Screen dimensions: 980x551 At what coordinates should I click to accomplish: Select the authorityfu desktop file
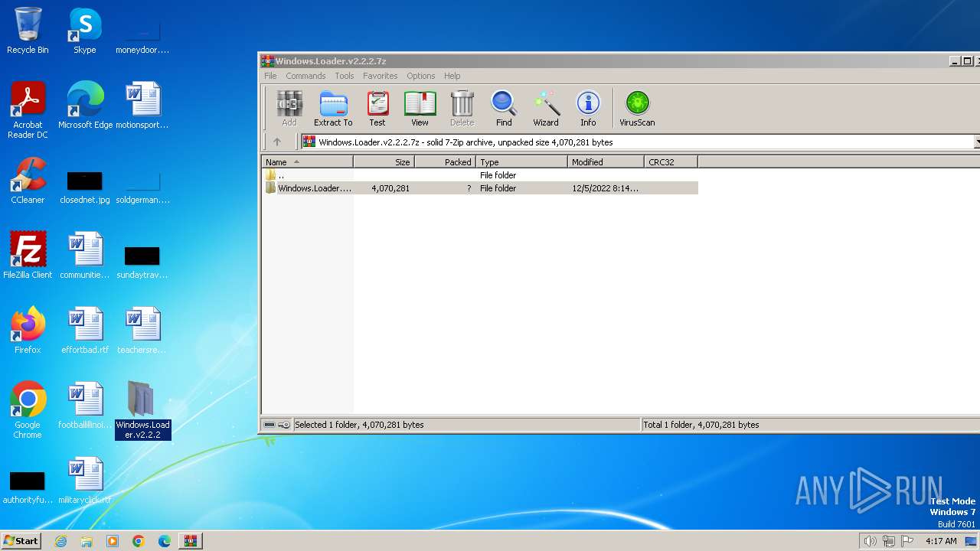(28, 488)
